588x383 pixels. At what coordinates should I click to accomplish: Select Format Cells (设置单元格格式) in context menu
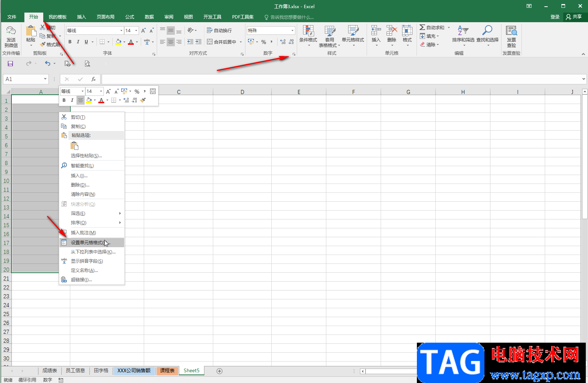click(92, 242)
